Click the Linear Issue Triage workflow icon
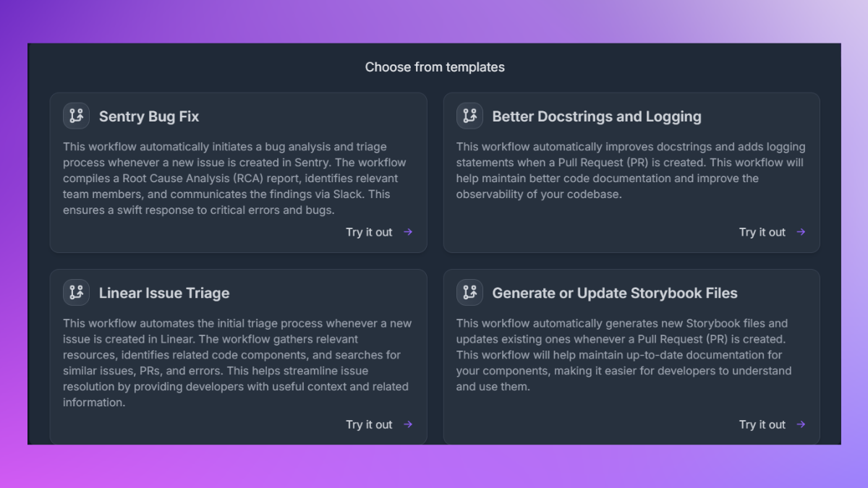868x488 pixels. 76,292
